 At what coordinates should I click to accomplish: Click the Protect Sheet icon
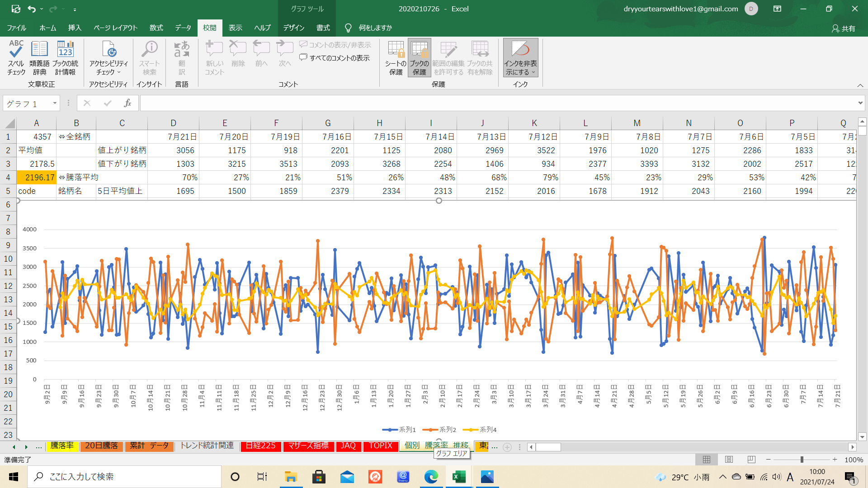click(396, 57)
